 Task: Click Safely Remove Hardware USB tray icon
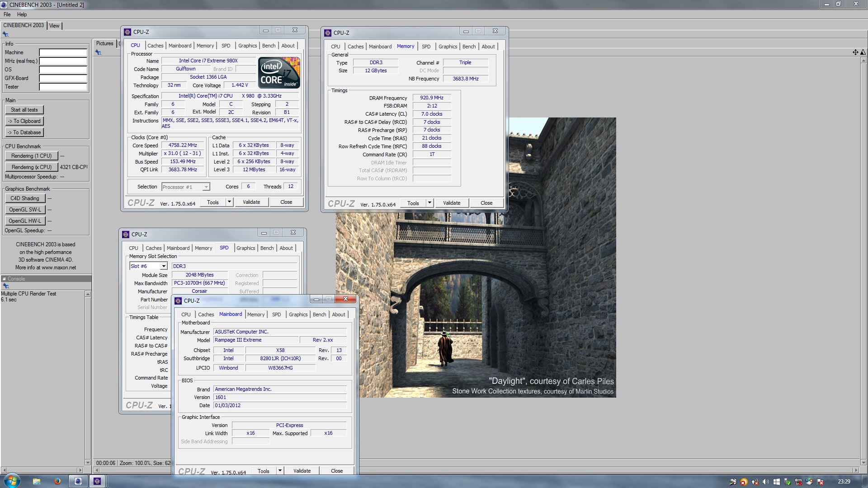(x=788, y=482)
